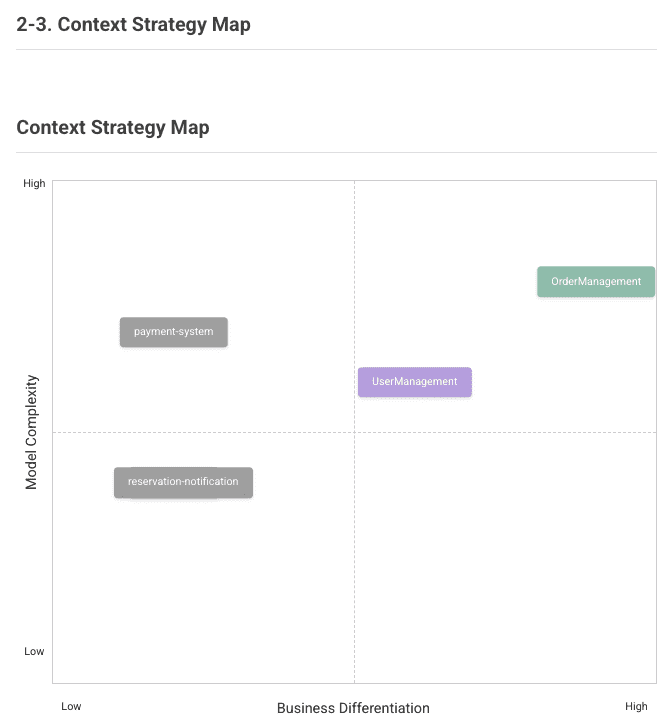The width and height of the screenshot is (669, 722).
Task: Select the gray payment-system node
Action: click(x=174, y=332)
